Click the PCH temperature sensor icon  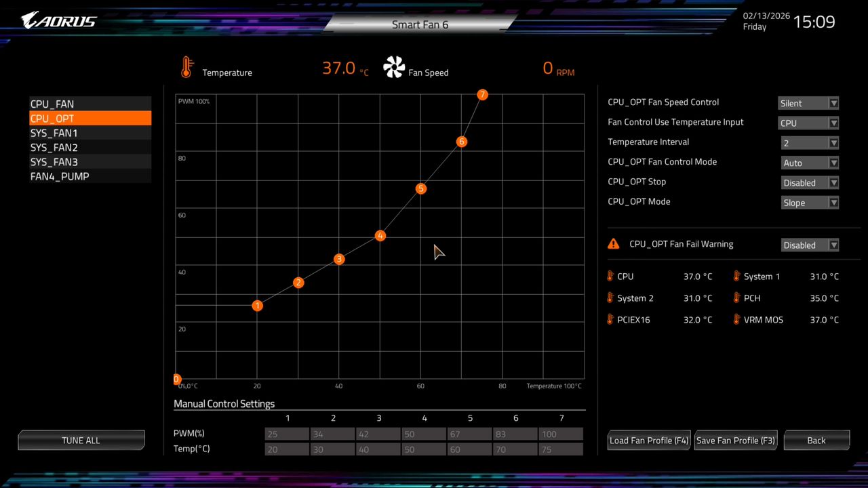tap(736, 298)
